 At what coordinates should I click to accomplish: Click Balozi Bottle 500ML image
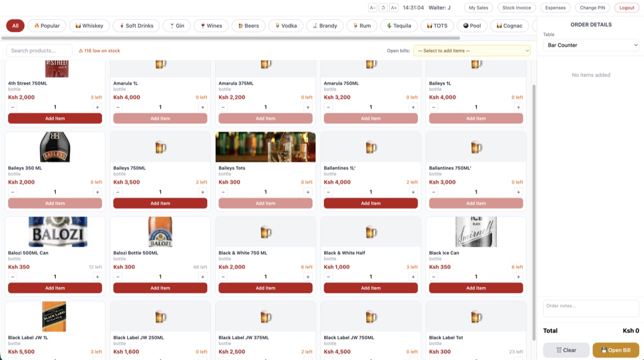[160, 232]
